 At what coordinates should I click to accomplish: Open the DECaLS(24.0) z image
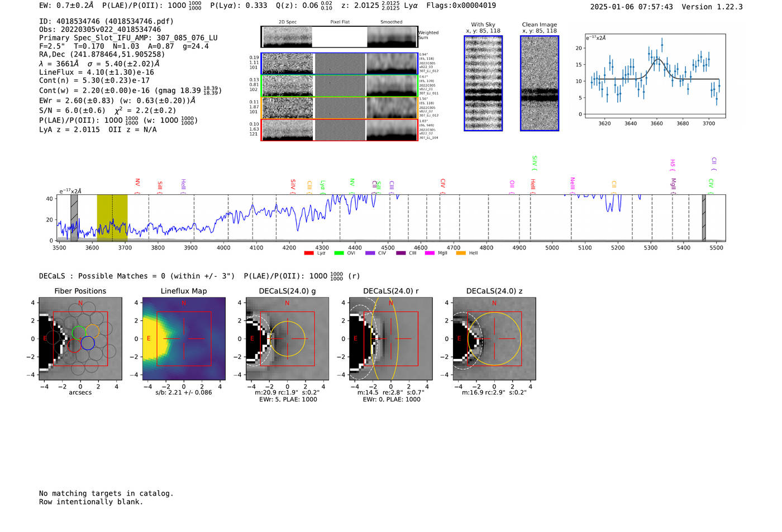coord(494,339)
